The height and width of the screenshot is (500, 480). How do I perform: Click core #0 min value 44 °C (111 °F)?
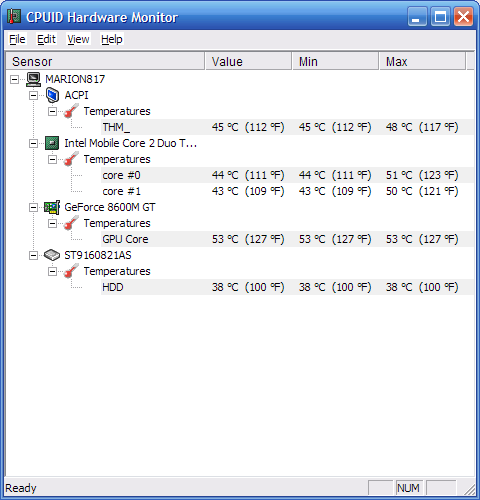[x=335, y=175]
